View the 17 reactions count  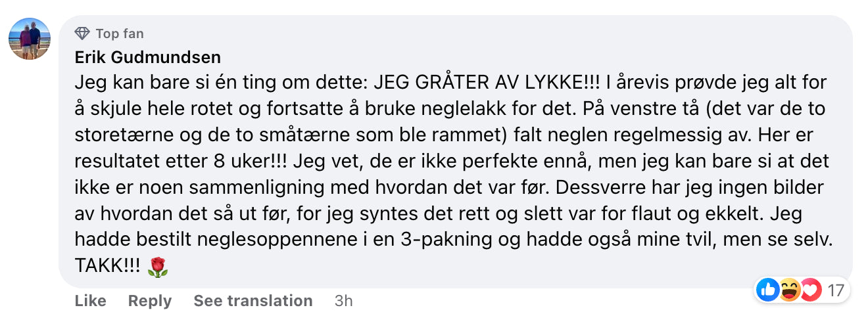click(x=835, y=290)
